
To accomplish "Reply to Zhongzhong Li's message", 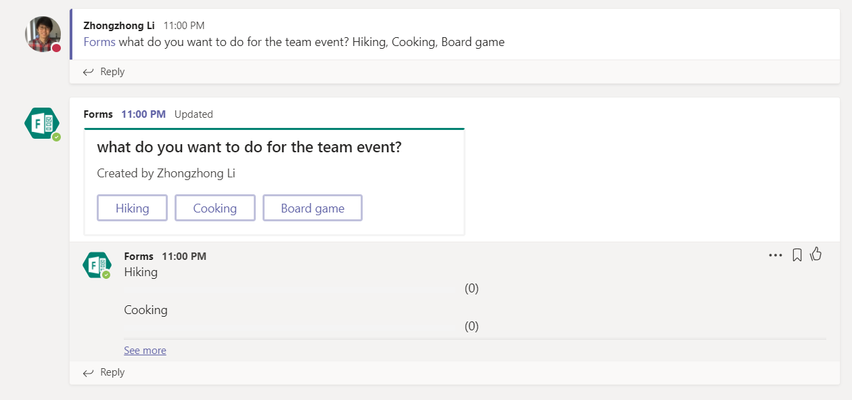I will tap(104, 72).
